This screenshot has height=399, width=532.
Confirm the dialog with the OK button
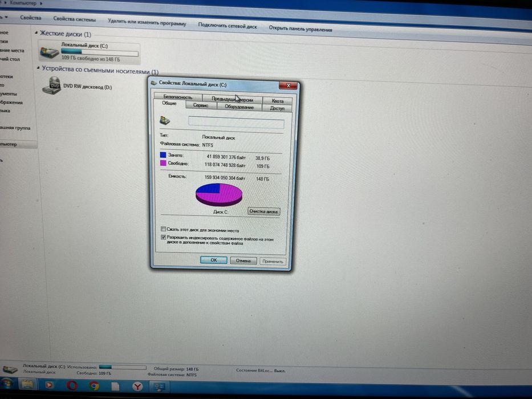(x=213, y=260)
